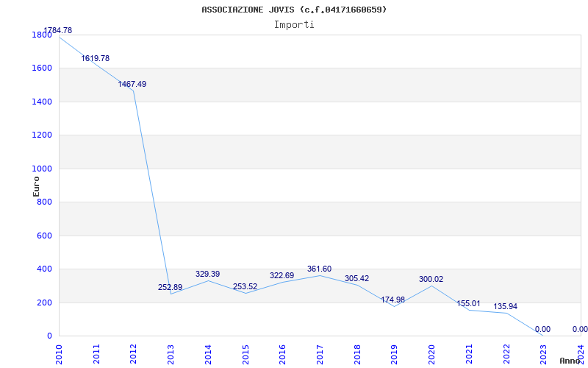Click the 0.00 label above 2023
Screen dimensions: 588x368
(x=542, y=329)
